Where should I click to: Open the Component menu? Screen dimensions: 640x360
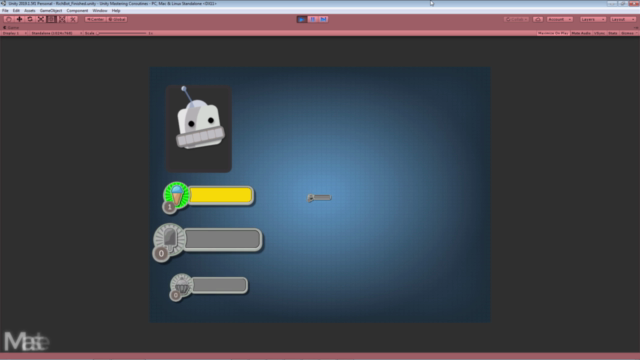(77, 11)
